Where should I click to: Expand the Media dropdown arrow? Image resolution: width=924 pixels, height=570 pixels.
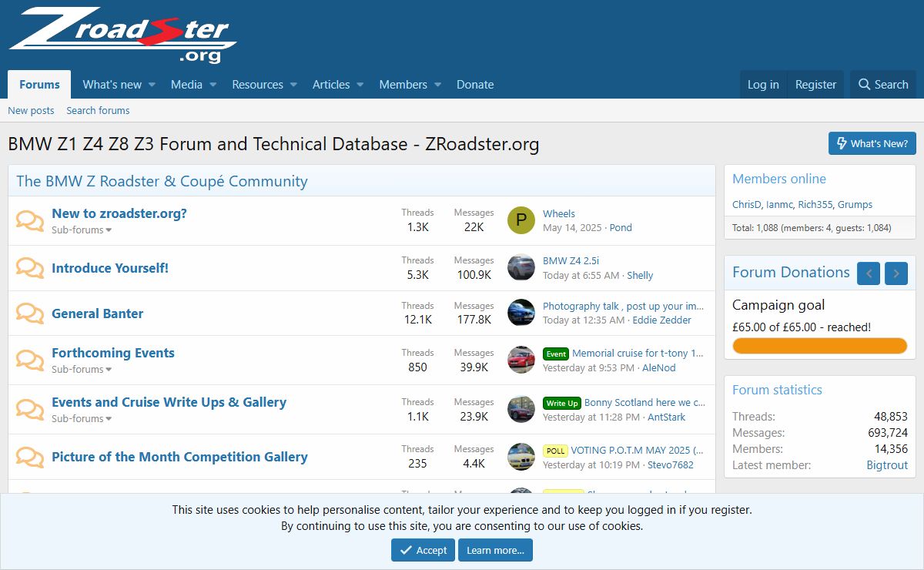pos(213,85)
